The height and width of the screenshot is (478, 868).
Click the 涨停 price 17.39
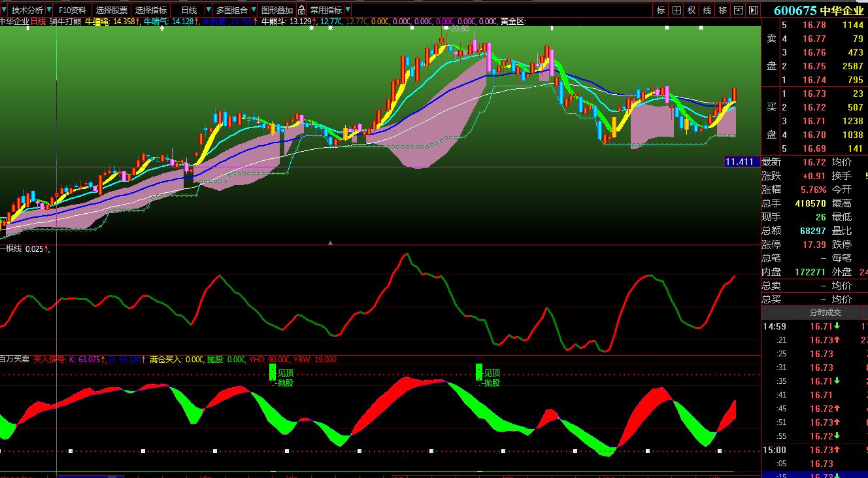click(x=814, y=245)
